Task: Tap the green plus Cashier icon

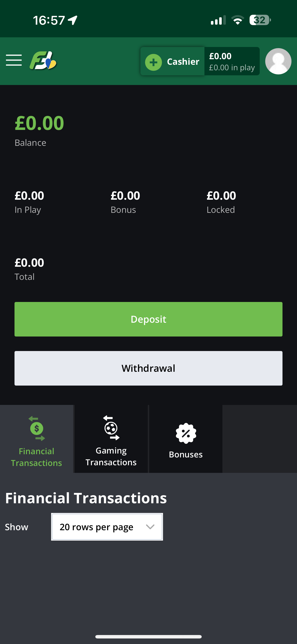Action: [x=153, y=62]
